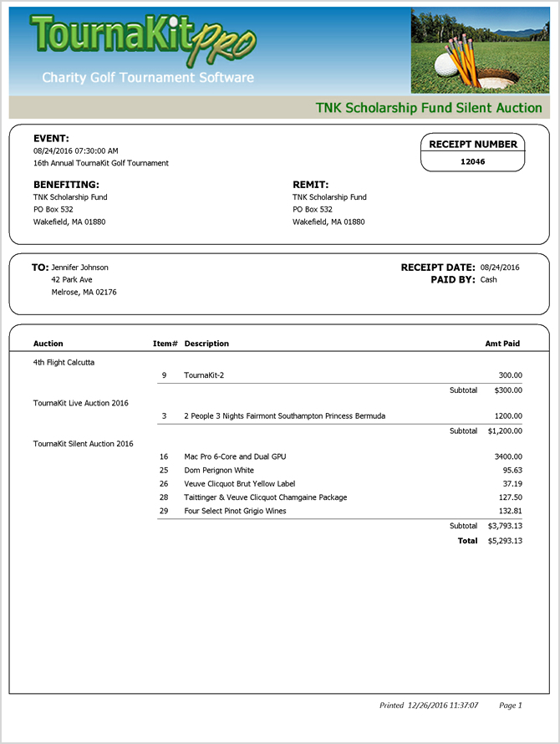Click 'Four Select Pinot Grigio Wines' item

coord(236,511)
